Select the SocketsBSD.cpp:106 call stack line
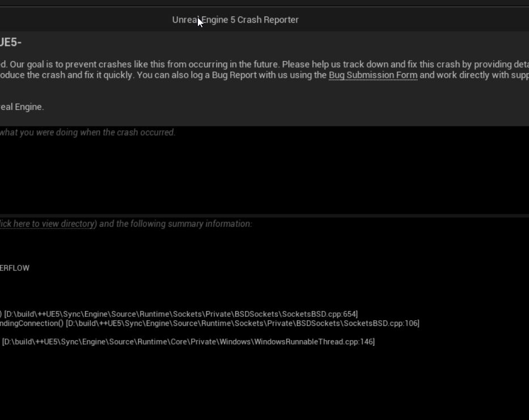 pos(210,323)
